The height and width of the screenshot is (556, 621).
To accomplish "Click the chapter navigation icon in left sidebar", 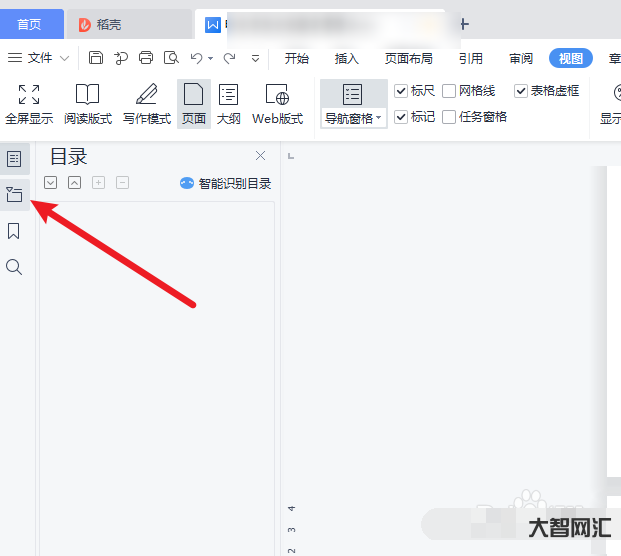I will (x=14, y=195).
